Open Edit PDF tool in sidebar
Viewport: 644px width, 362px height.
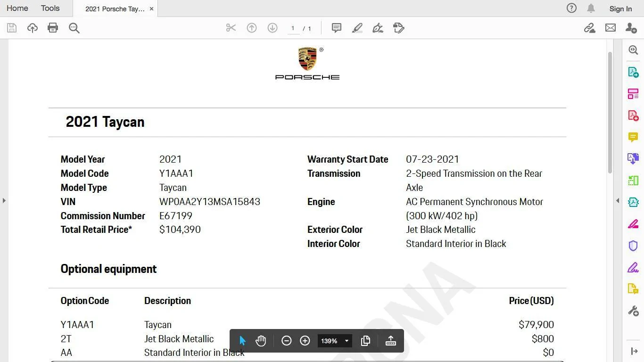click(x=633, y=94)
